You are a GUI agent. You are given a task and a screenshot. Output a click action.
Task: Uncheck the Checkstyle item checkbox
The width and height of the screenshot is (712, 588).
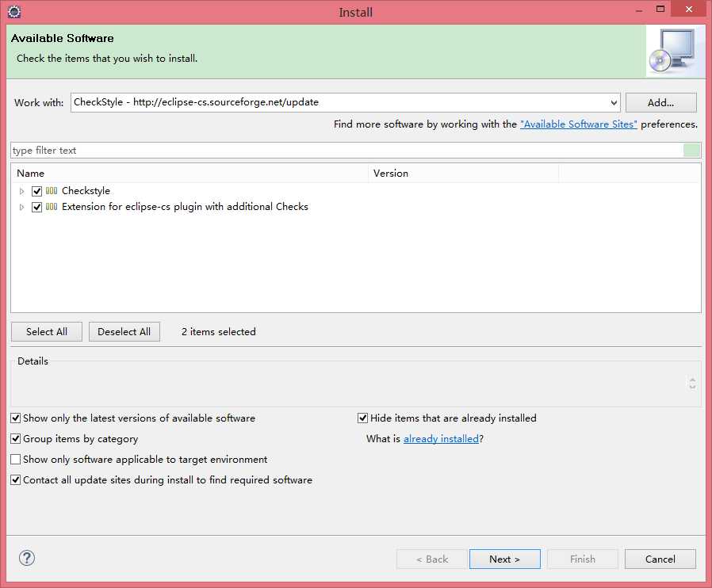(x=36, y=191)
